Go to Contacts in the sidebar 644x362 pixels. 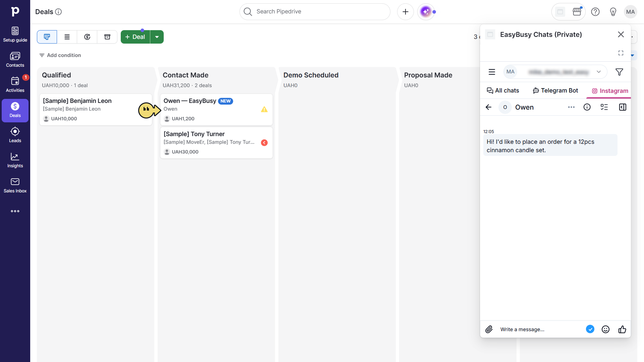(x=15, y=60)
